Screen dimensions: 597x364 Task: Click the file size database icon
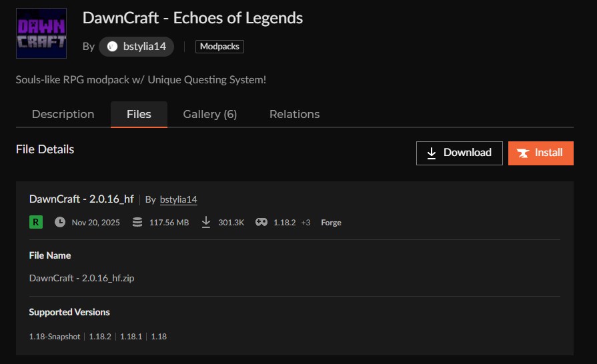pyautogui.click(x=137, y=222)
